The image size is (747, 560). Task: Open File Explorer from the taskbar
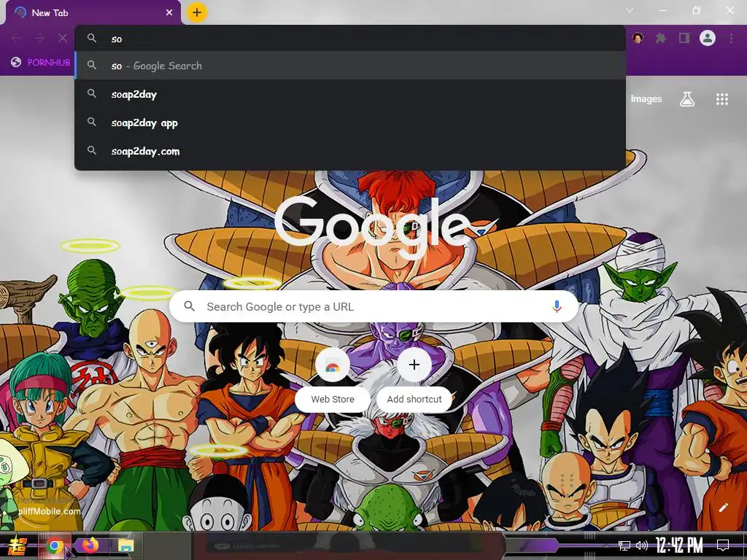pos(125,545)
